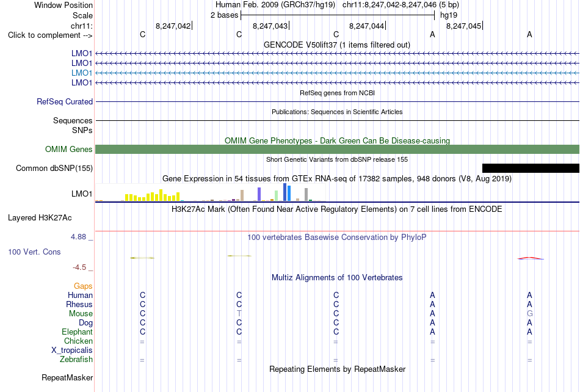The height and width of the screenshot is (392, 580).
Task: Select the Dog alignment row label
Action: [85, 323]
